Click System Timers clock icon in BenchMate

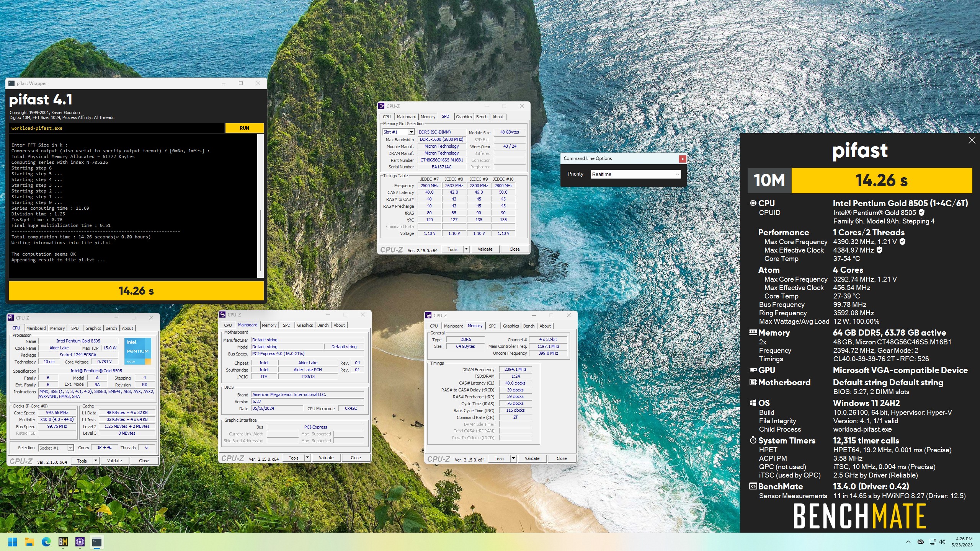pyautogui.click(x=753, y=440)
